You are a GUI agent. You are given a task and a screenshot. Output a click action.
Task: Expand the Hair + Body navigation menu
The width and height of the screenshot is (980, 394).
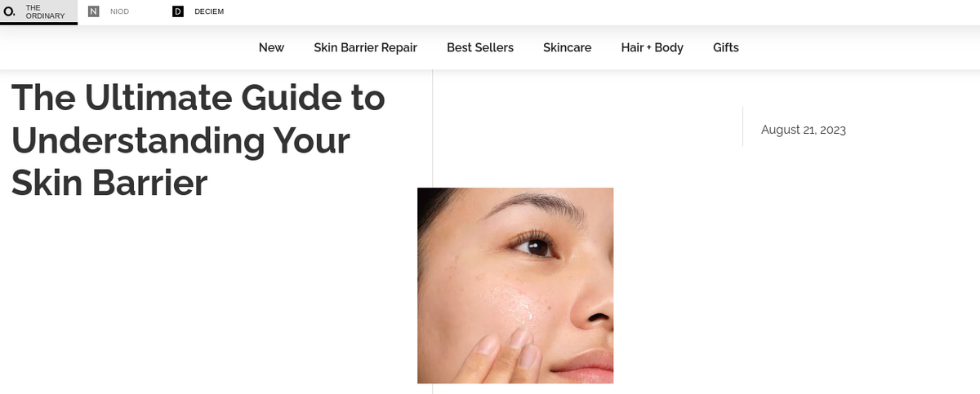652,47
